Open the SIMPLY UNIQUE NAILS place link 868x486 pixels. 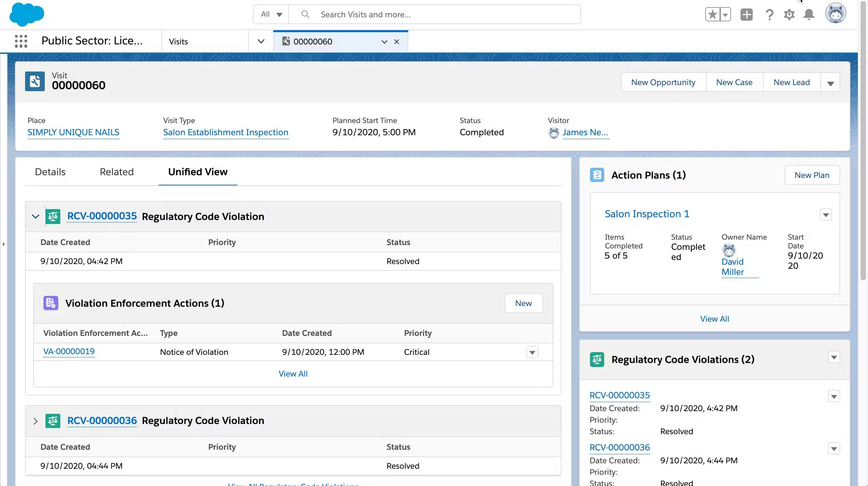pos(73,133)
